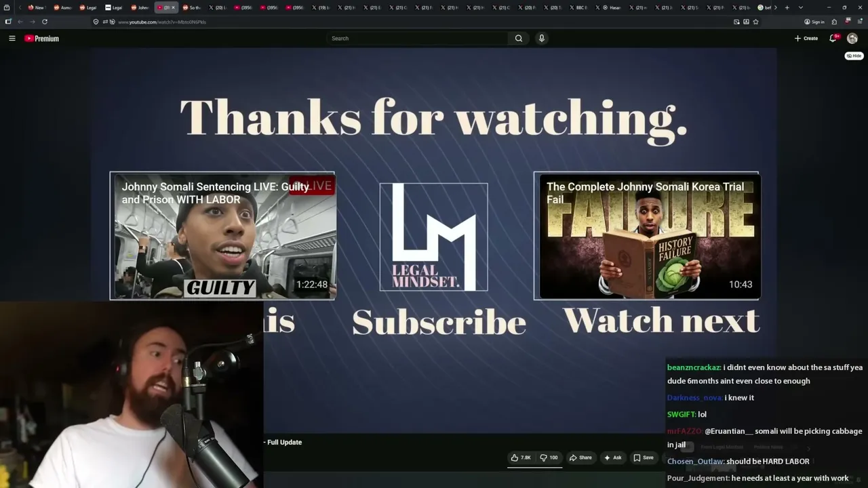
Task: Open the notifications bell
Action: 833,39
